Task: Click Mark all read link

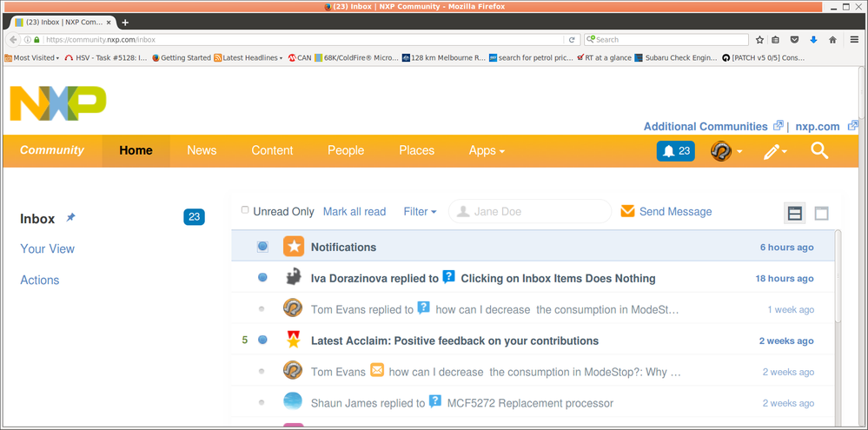Action: point(354,211)
